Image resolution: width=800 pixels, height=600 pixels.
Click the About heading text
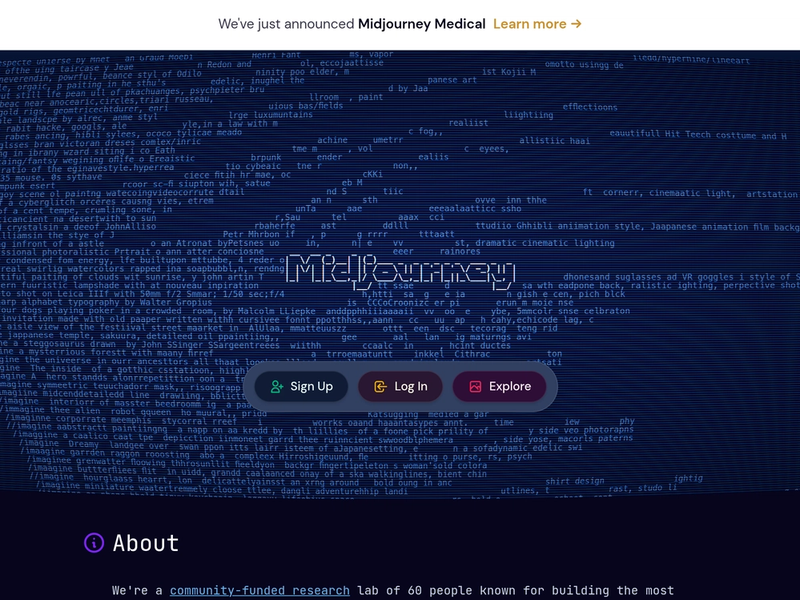point(146,543)
